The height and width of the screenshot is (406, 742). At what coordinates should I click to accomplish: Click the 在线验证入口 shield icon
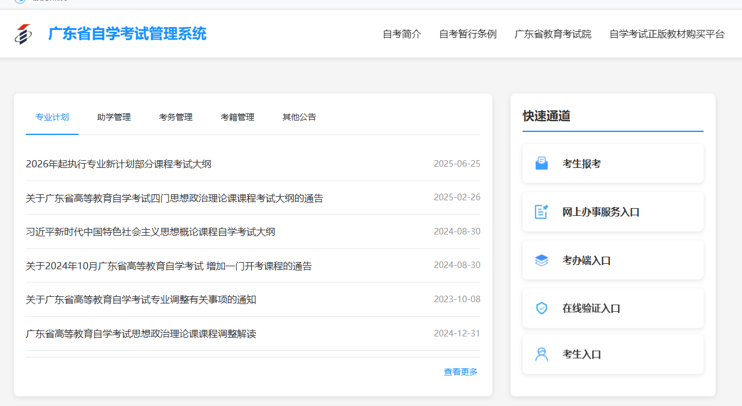(541, 308)
